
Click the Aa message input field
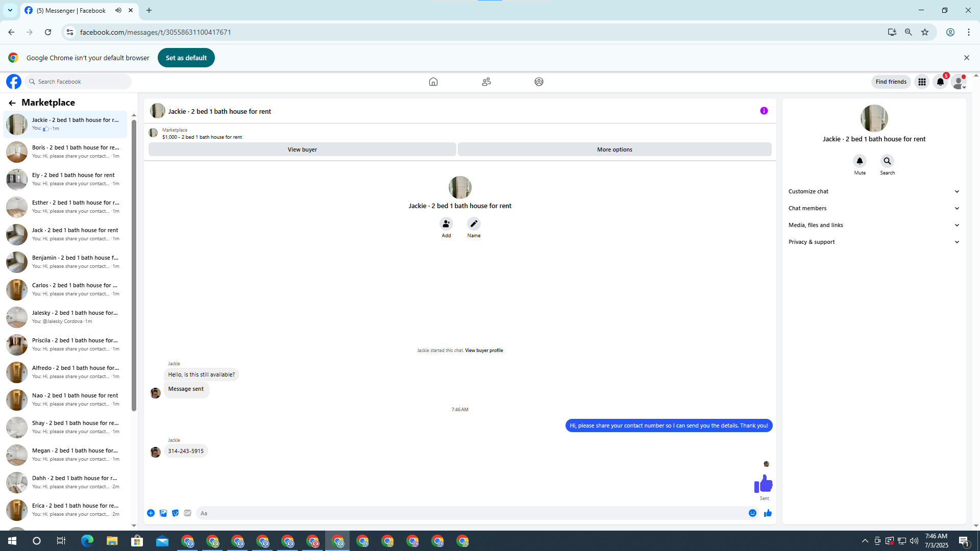(x=470, y=513)
